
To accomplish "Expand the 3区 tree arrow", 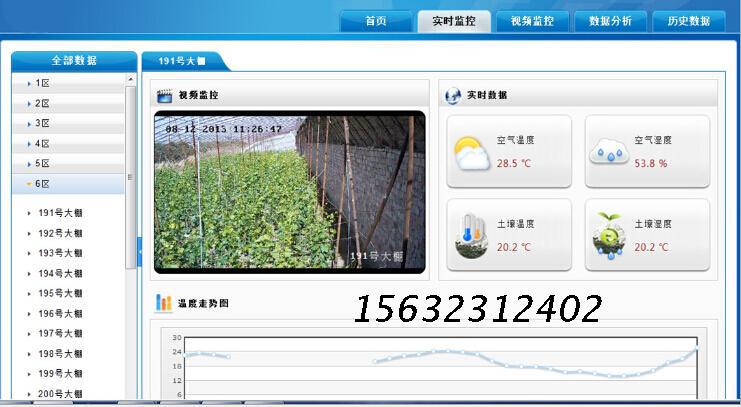I will click(x=29, y=124).
